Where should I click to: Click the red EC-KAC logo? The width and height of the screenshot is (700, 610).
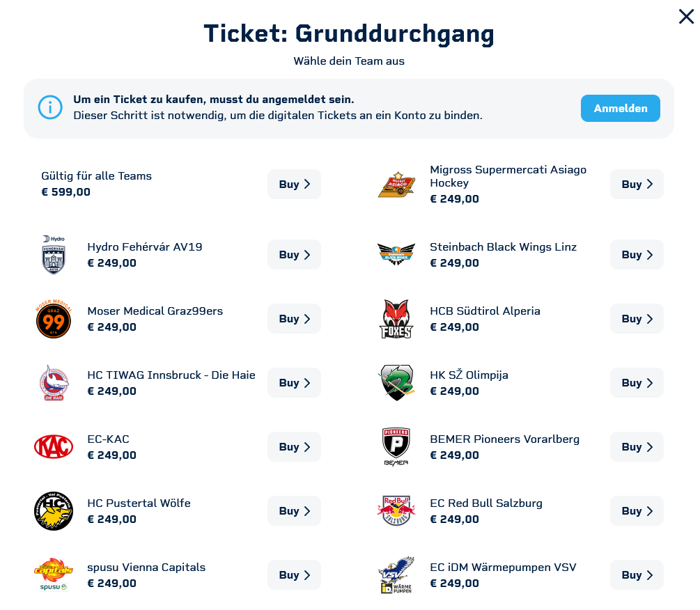click(54, 447)
